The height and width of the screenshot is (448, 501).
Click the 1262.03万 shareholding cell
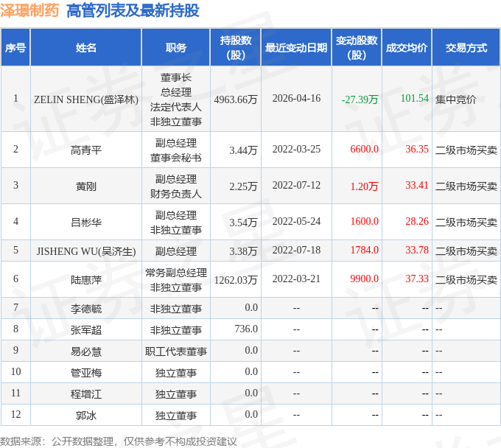[x=236, y=280]
